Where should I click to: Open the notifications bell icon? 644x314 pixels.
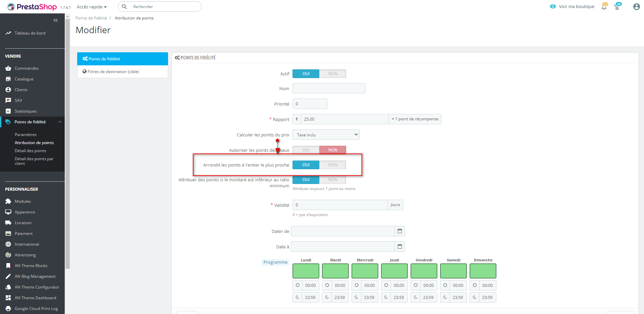tap(604, 6)
